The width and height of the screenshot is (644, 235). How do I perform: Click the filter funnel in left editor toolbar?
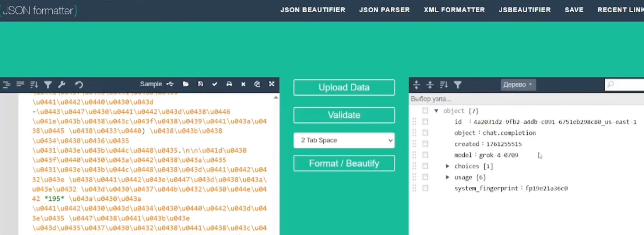[x=48, y=84]
